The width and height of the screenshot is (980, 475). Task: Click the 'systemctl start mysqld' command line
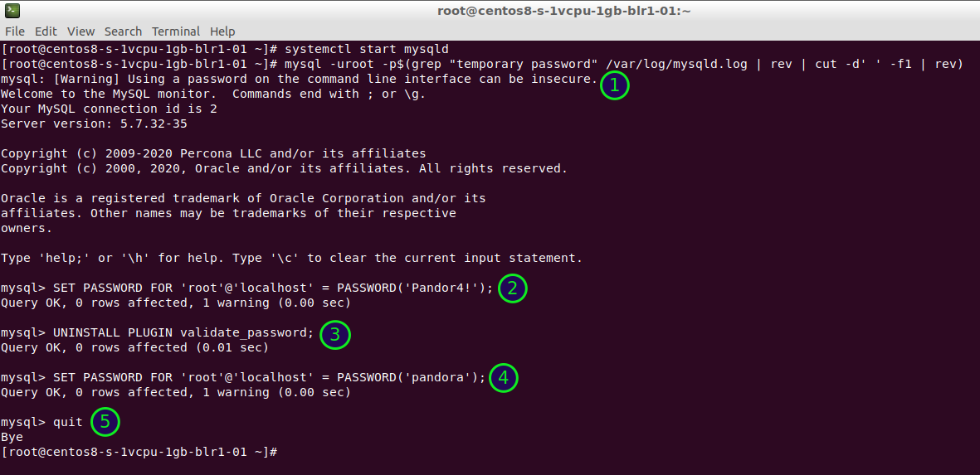pos(366,49)
